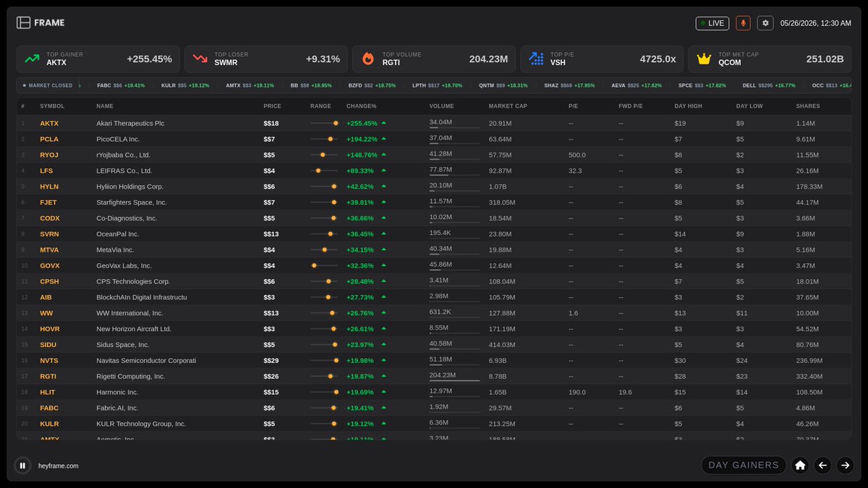Go to next screen with right arrow
The image size is (868, 488).
coord(845,466)
